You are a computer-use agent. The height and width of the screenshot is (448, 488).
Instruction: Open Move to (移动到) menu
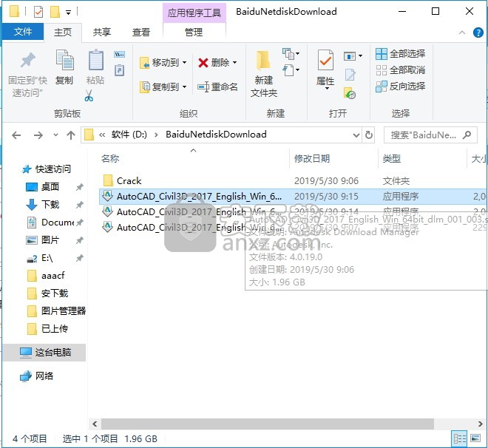coord(163,63)
